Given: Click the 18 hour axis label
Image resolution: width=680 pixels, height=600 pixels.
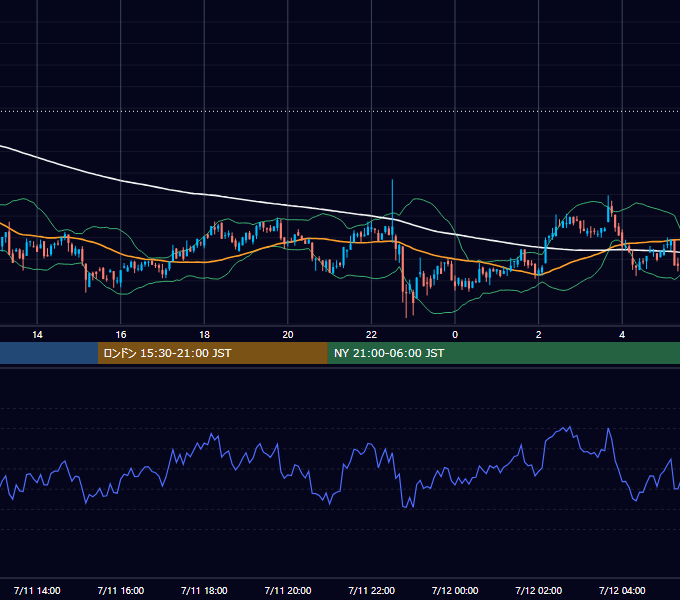Looking at the screenshot, I should [204, 335].
